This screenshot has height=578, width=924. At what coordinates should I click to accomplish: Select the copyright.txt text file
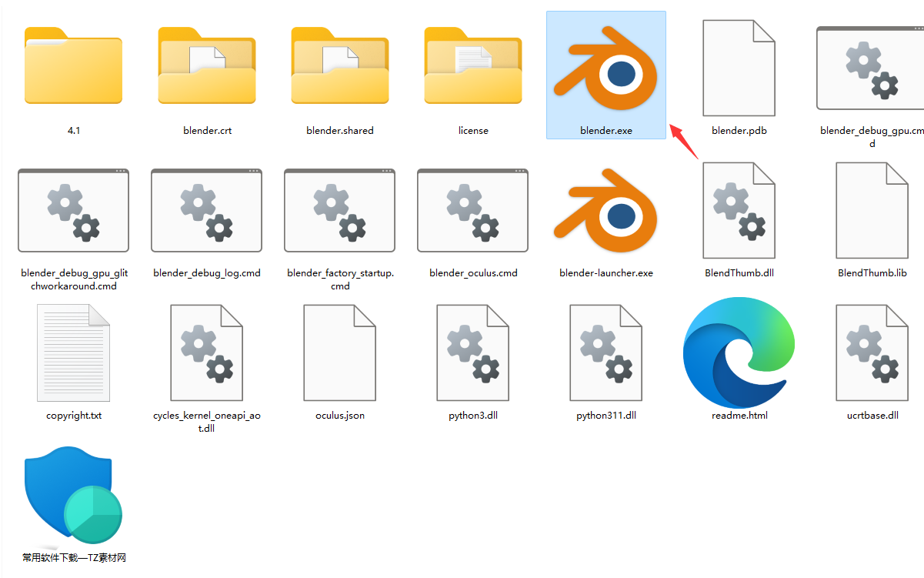tap(73, 352)
